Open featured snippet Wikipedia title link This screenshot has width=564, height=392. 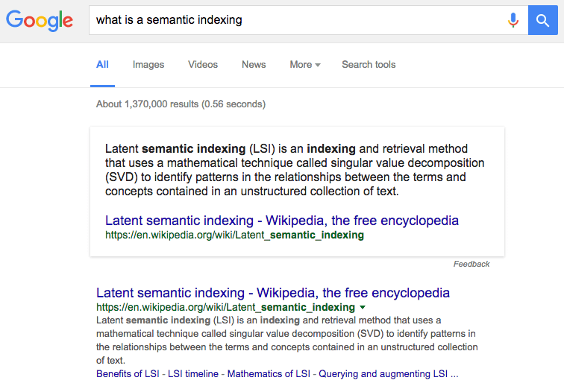(282, 221)
